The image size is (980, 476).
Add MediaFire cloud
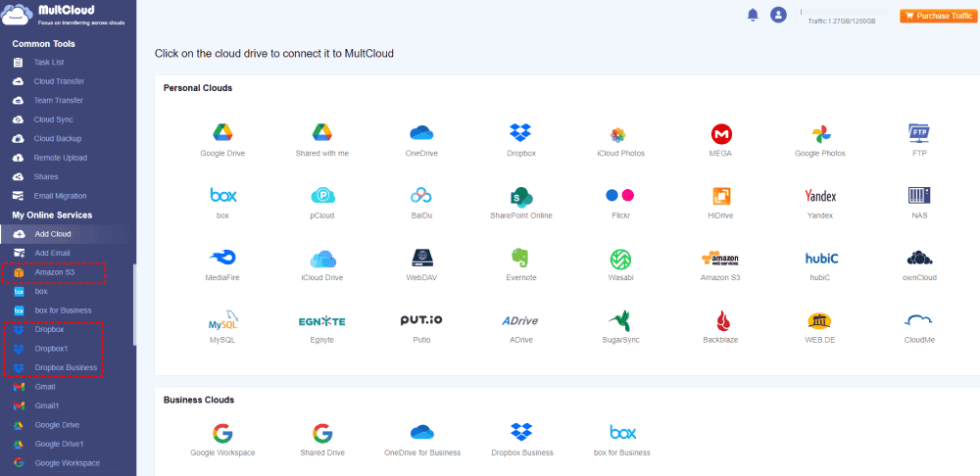223,264
